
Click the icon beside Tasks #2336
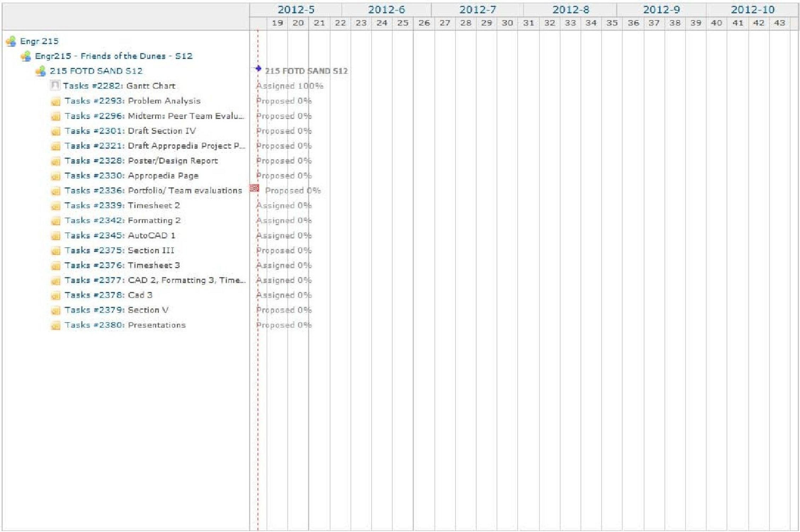click(56, 191)
